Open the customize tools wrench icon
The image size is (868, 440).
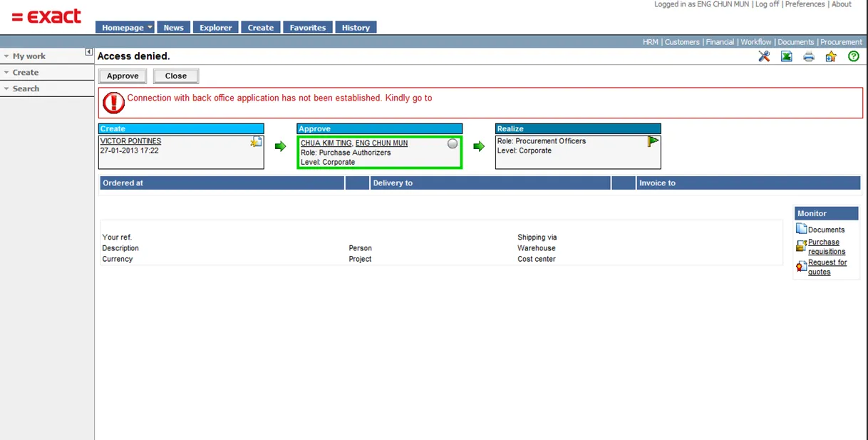[764, 56]
